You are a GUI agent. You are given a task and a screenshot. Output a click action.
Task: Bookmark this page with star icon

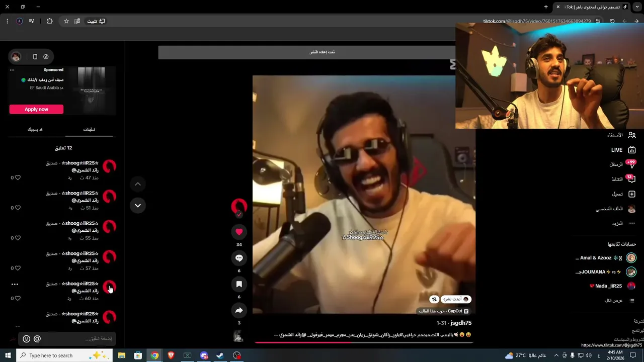[x=66, y=21]
